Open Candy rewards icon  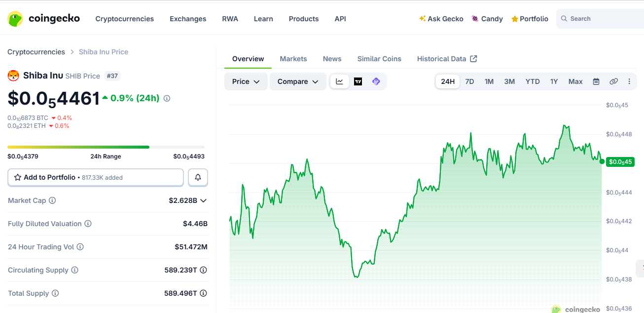[475, 19]
